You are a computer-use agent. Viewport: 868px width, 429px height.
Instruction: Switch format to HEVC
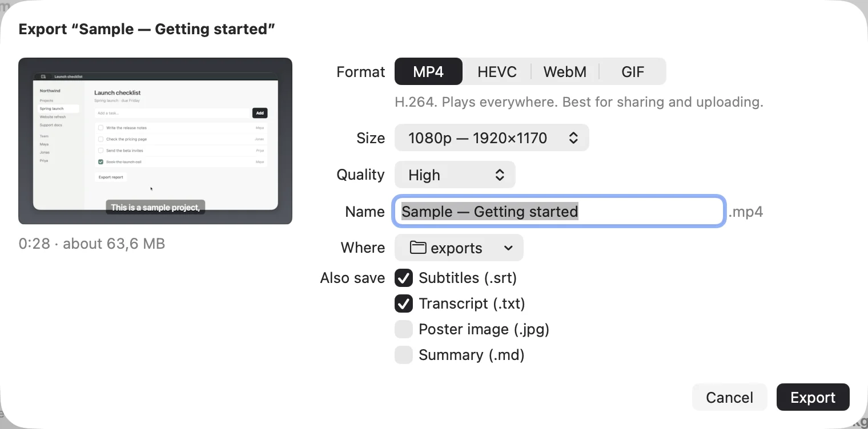coord(497,72)
